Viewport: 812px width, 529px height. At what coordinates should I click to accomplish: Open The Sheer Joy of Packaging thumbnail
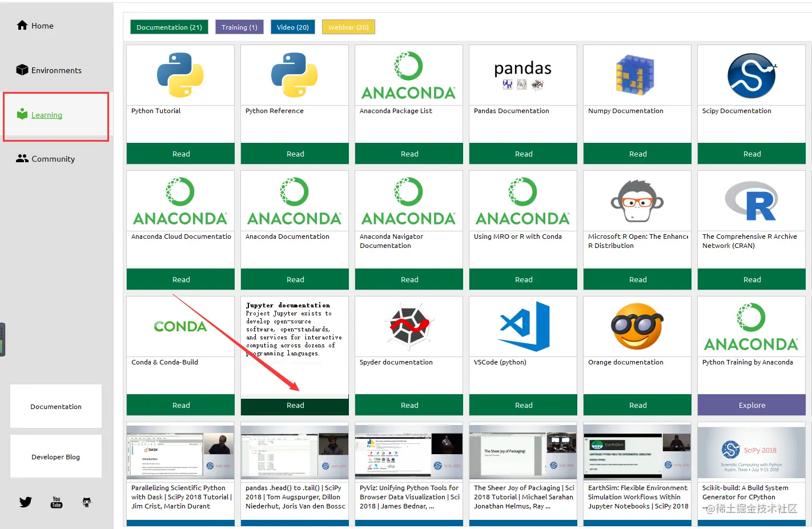523,451
